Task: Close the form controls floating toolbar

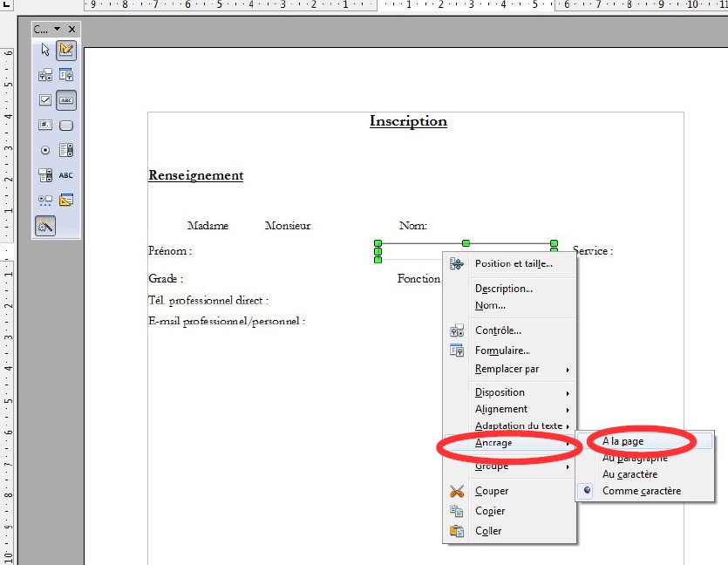Action: coord(72,30)
